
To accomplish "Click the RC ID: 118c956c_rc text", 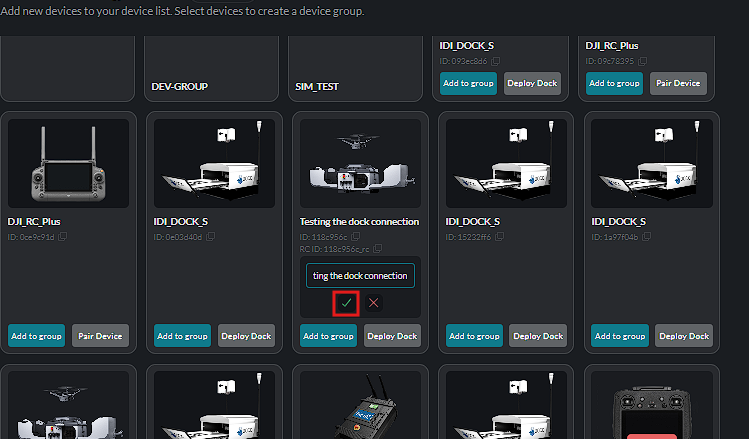I will click(x=334, y=249).
